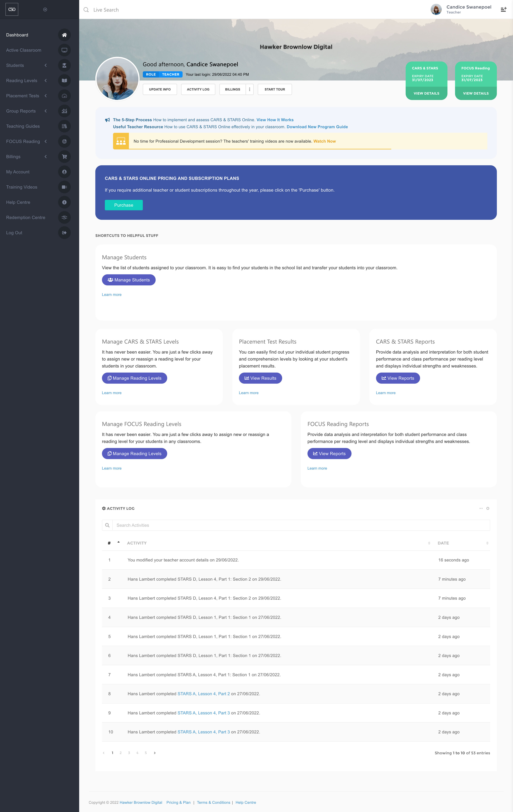Viewport: 513px width, 812px height.
Task: Click View Details on FOCUS Reading card
Action: [x=476, y=93]
